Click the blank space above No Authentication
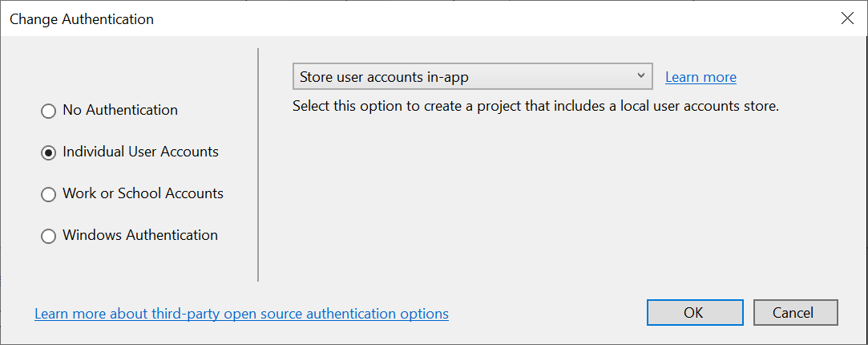 point(120,72)
